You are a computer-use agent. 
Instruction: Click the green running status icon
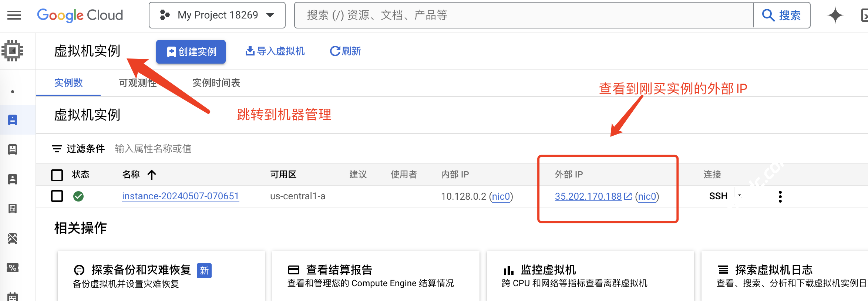(78, 196)
